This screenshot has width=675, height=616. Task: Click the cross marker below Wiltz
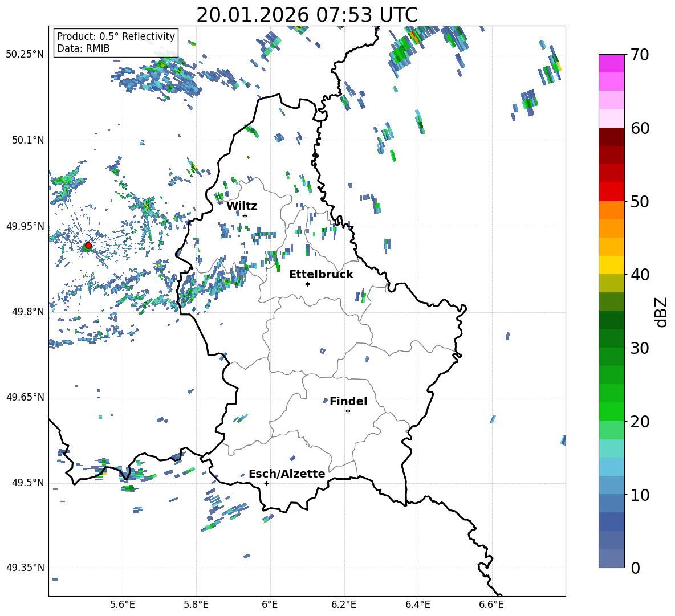(x=245, y=215)
